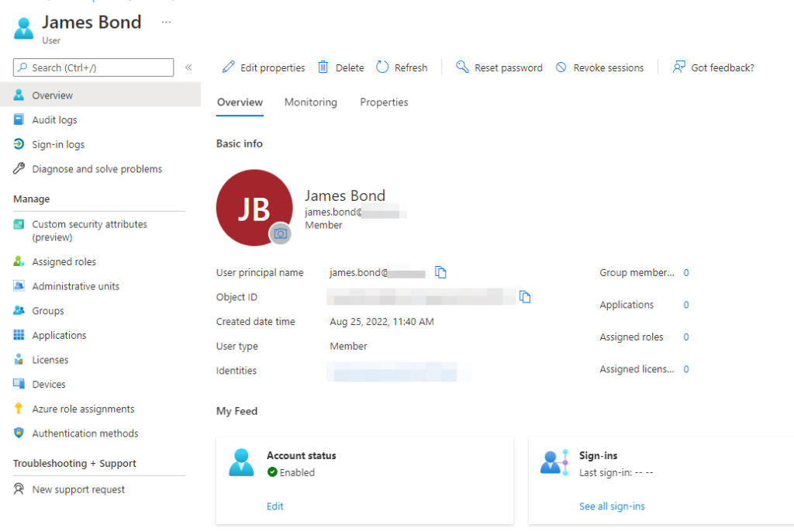Click the Applications count 0 on the right
This screenshot has width=794, height=532.
(x=686, y=305)
